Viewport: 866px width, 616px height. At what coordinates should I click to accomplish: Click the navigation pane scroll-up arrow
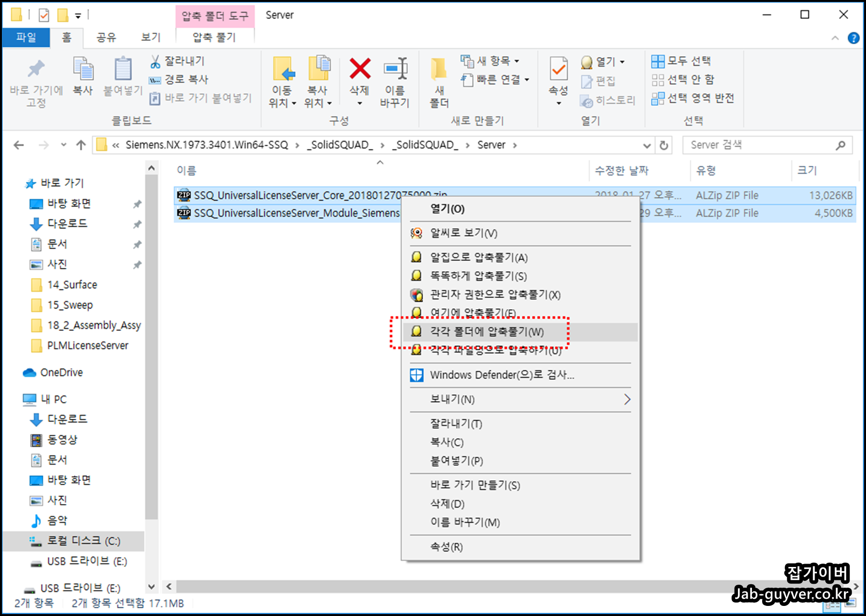[x=151, y=168]
